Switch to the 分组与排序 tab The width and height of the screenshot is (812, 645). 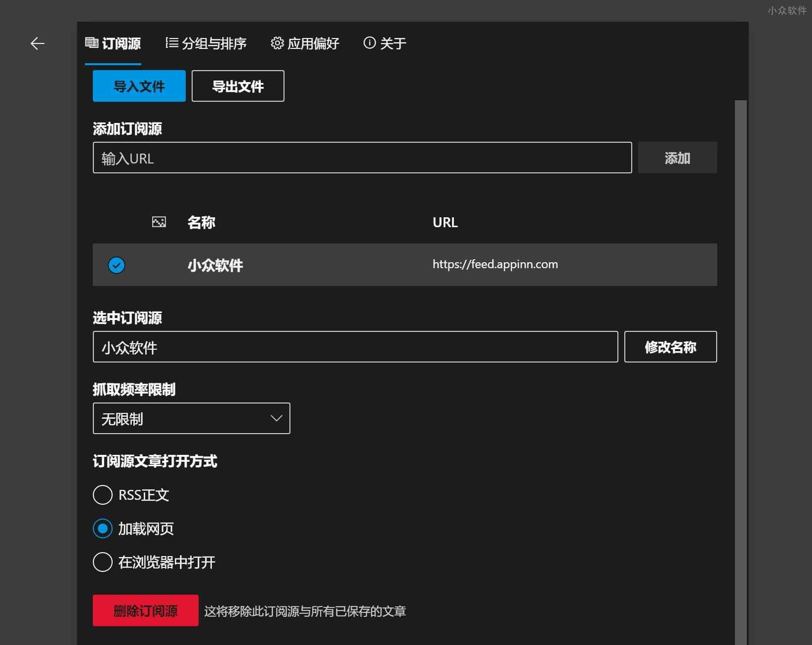206,43
